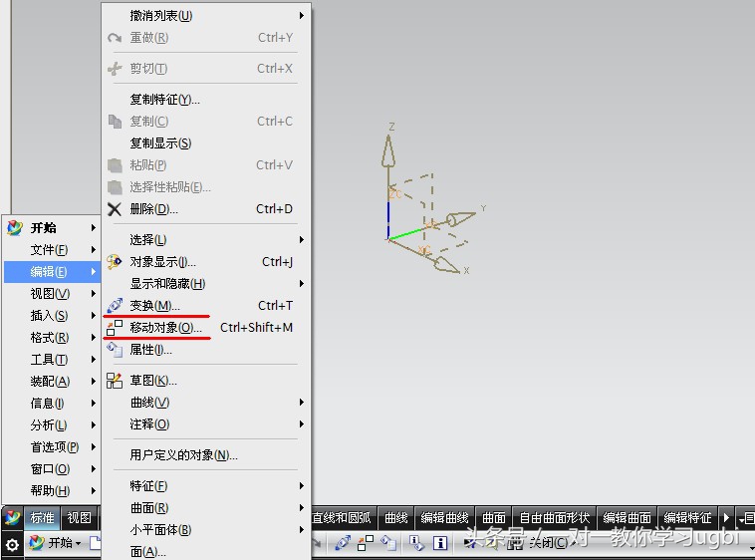Click Y axis cone of the coordinate triad
755x560 pixels.
tap(461, 218)
